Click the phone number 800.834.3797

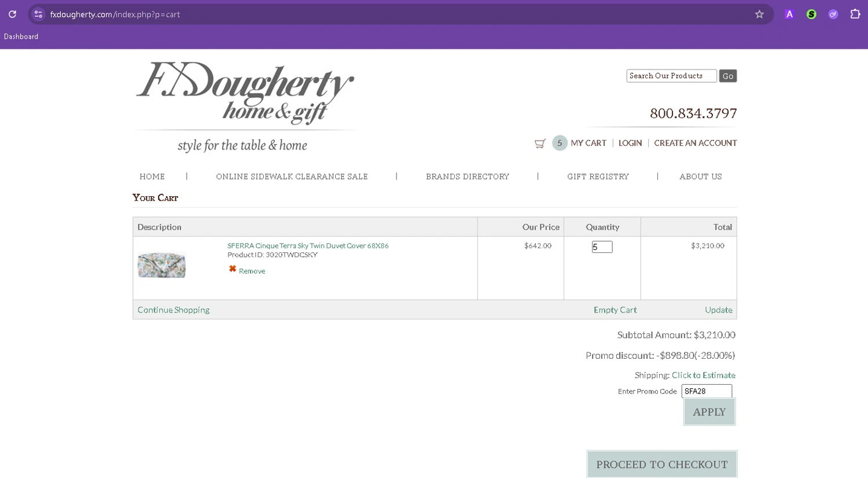[693, 113]
